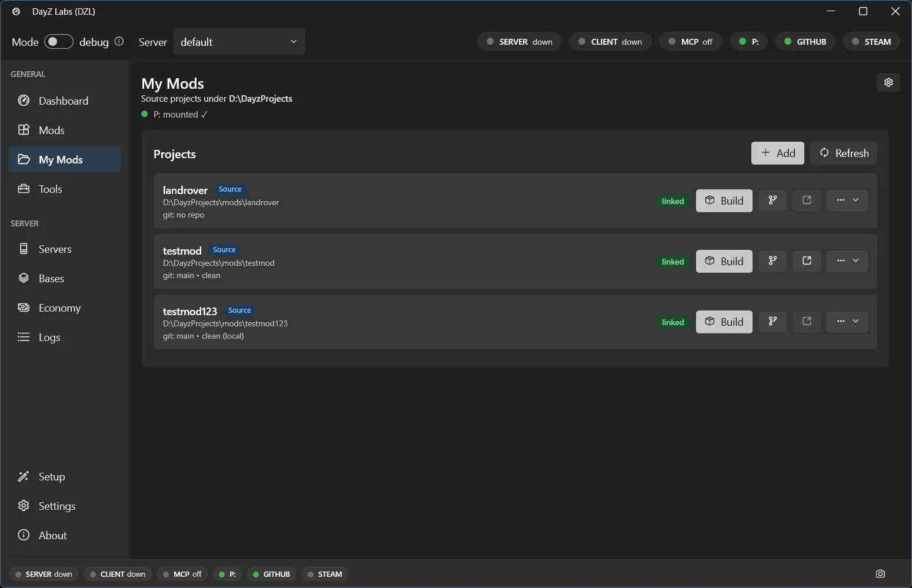This screenshot has width=912, height=588.
Task: Click linked badge on testmod row
Action: (x=673, y=262)
